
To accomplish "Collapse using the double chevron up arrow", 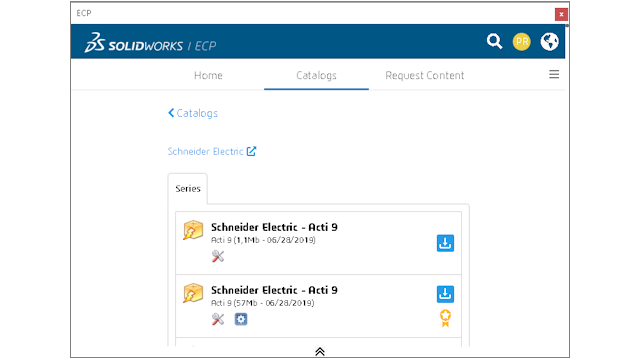I will point(320,351).
